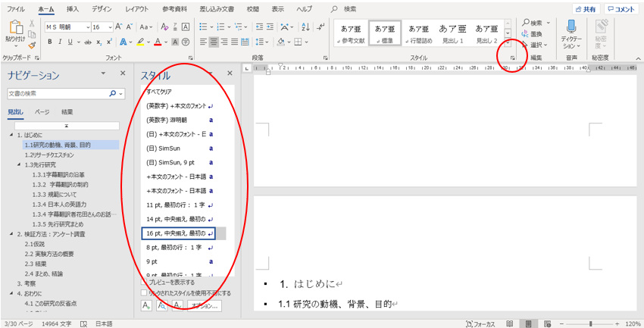Collapse the 1.3先行研究 heading in navigation
The image size is (644, 328).
tap(19, 164)
